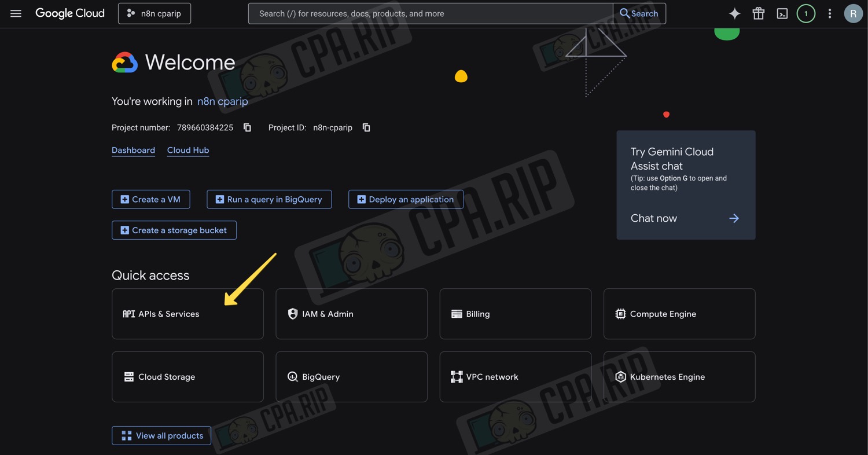This screenshot has width=868, height=455.
Task: Copy the project number to clipboard
Action: (247, 127)
